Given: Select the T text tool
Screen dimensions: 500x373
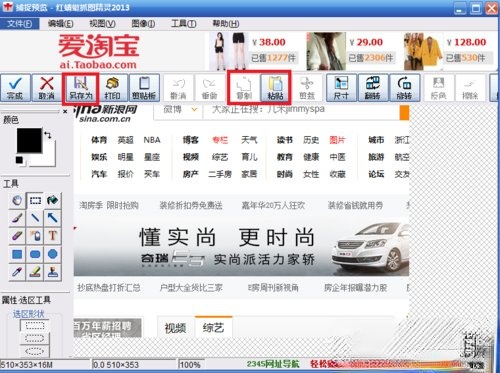Looking at the screenshot, I should tap(53, 236).
